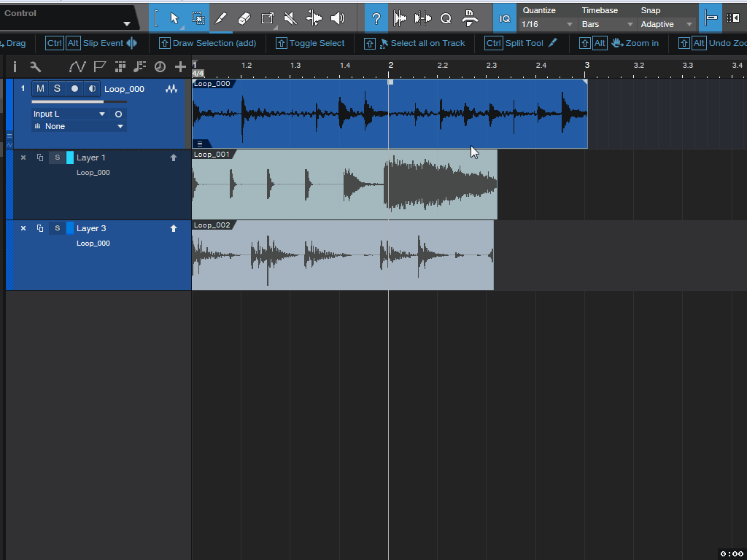Open the Quantize 1/16 dropdown
747x560 pixels.
[547, 24]
